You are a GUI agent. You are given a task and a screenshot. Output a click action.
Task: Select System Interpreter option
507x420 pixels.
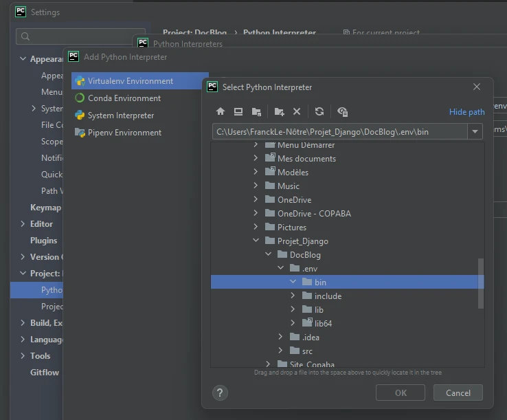[120, 115]
